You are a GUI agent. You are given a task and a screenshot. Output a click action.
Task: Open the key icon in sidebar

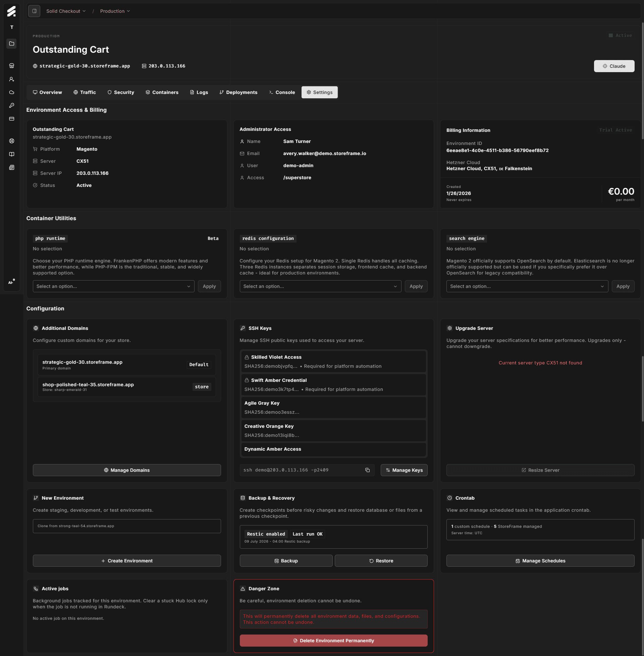pyautogui.click(x=11, y=106)
